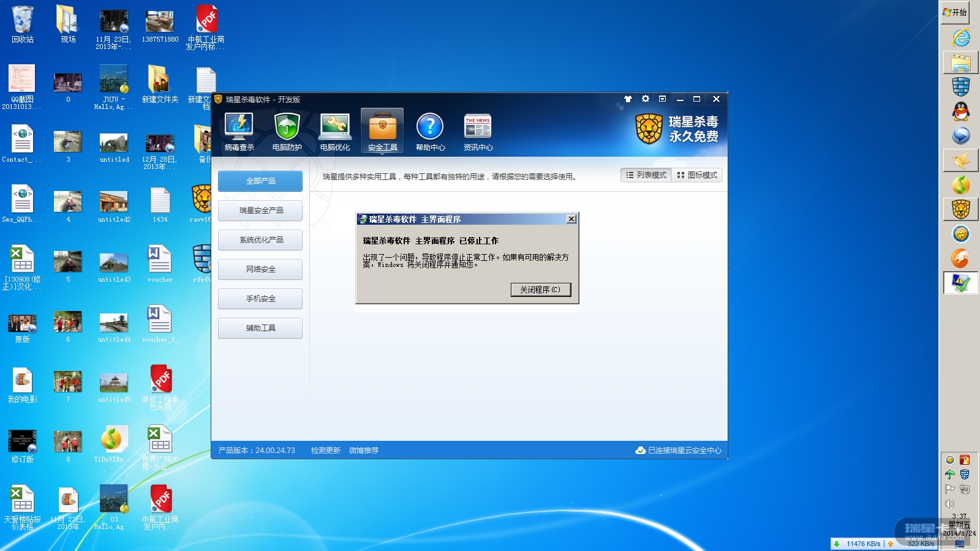Click the monitor with checkmark taskbar button
This screenshot has width=980, height=551.
click(961, 283)
